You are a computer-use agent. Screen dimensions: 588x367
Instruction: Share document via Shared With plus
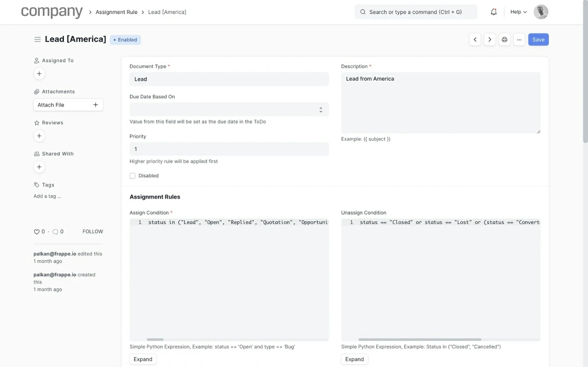[39, 167]
